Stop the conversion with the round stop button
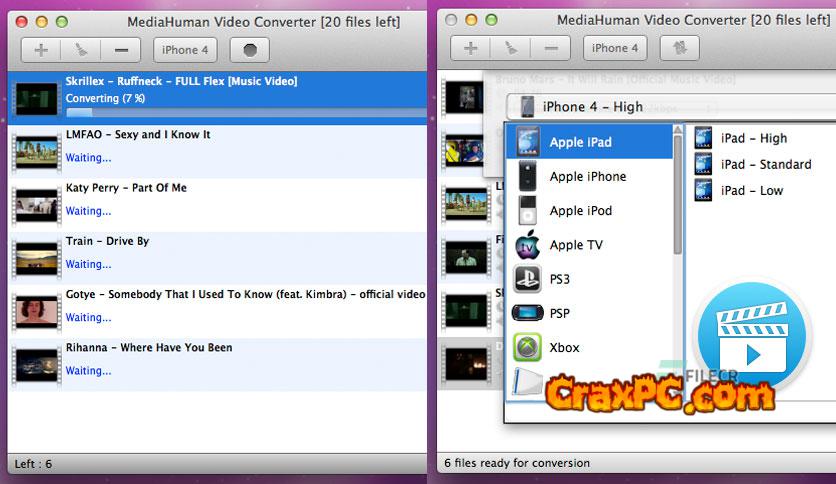Image resolution: width=836 pixels, height=484 pixels. (249, 49)
